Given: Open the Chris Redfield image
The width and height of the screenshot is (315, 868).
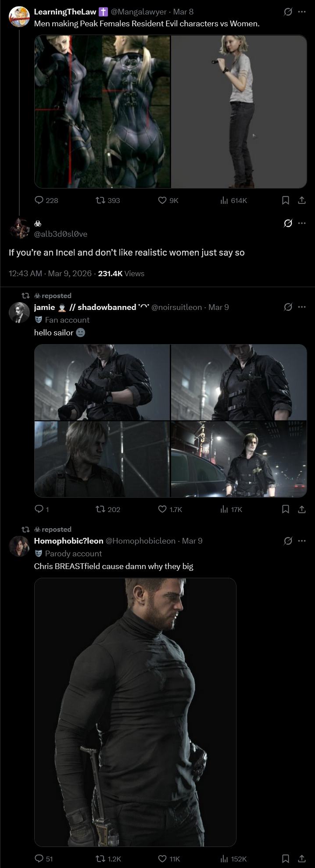Looking at the screenshot, I should pyautogui.click(x=135, y=712).
